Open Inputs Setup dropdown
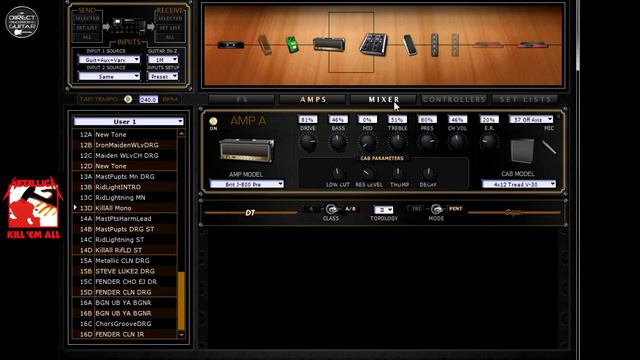Screen dimensions: 640x360 point(163,76)
